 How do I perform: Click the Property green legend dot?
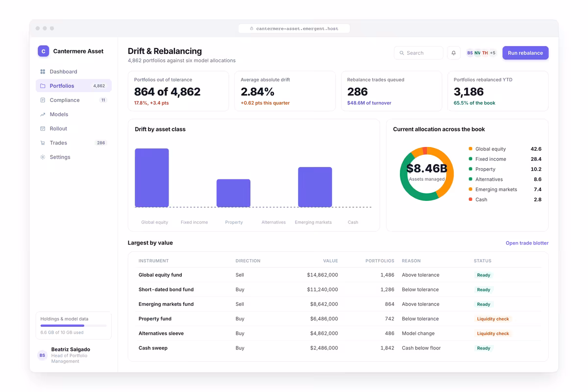click(x=470, y=169)
